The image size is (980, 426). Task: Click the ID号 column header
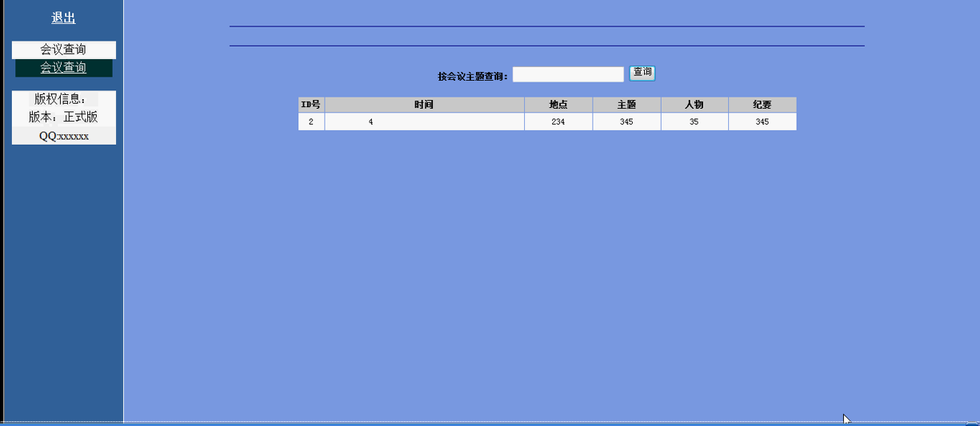click(x=311, y=105)
